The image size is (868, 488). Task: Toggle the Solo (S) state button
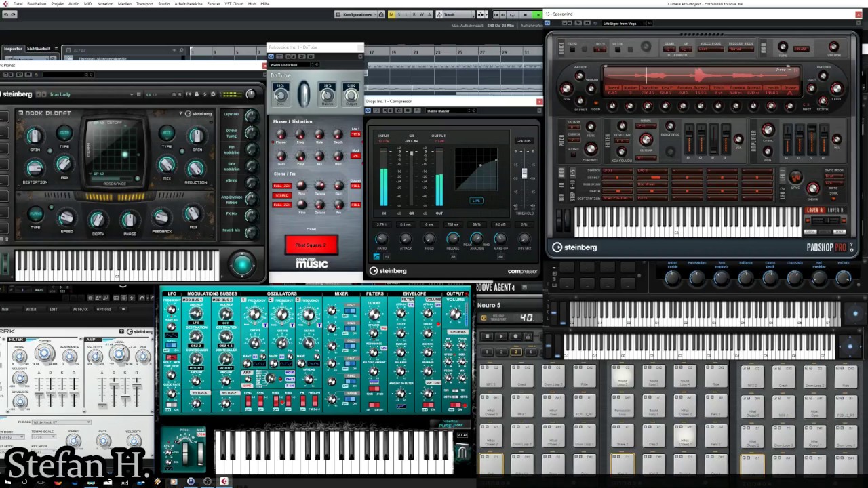click(x=399, y=14)
